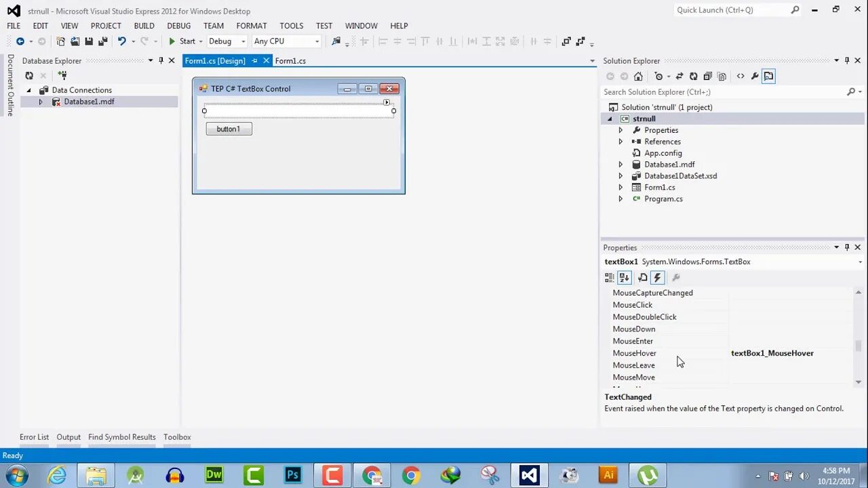
Task: Click the New Project toolbar icon
Action: coord(60,41)
